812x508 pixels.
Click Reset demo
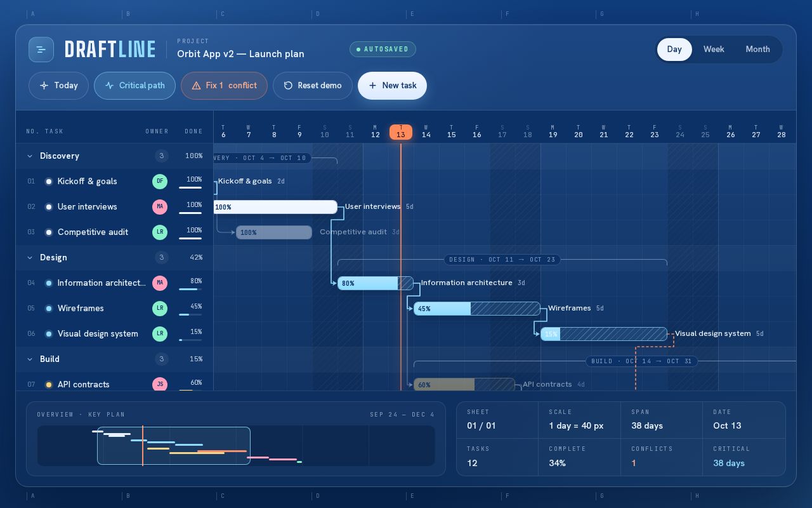(312, 86)
